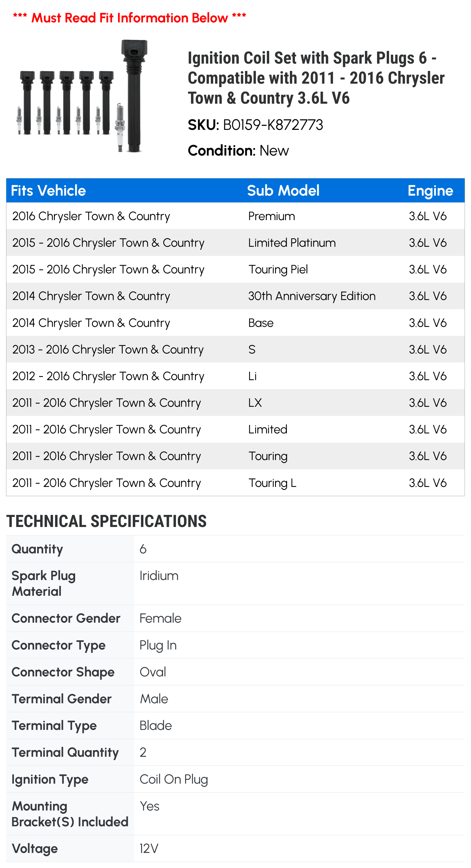Click the 2014 Base sub model row
The width and height of the screenshot is (471, 868).
click(x=235, y=323)
